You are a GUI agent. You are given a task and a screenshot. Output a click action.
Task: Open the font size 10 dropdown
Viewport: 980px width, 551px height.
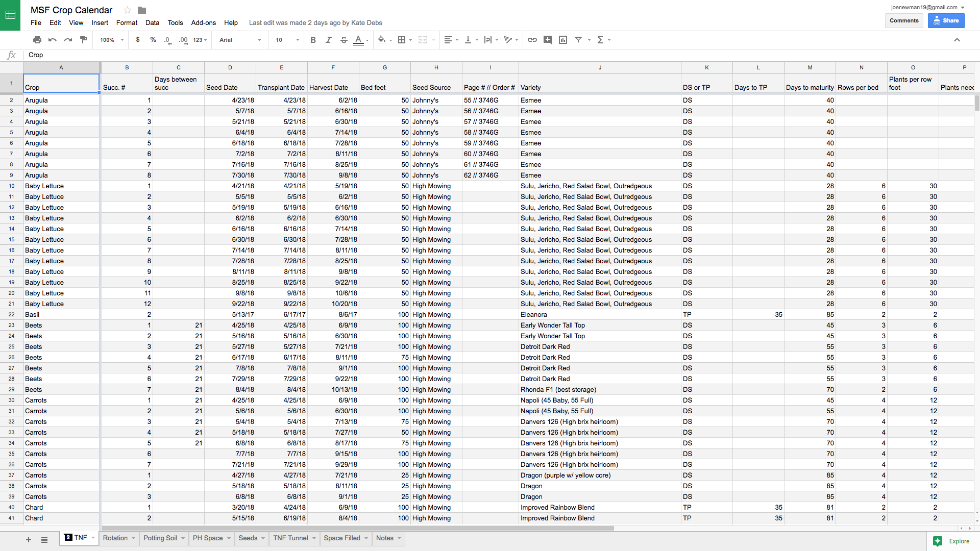(287, 40)
